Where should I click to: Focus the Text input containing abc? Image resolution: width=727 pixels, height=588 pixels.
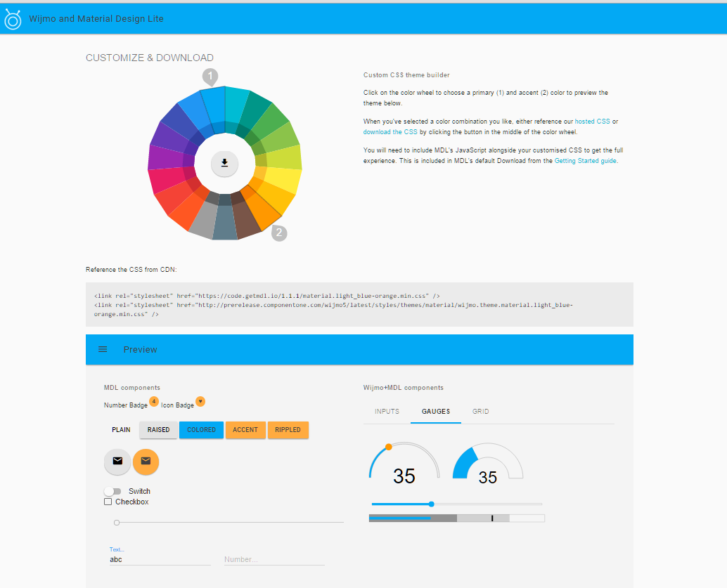pyautogui.click(x=160, y=559)
